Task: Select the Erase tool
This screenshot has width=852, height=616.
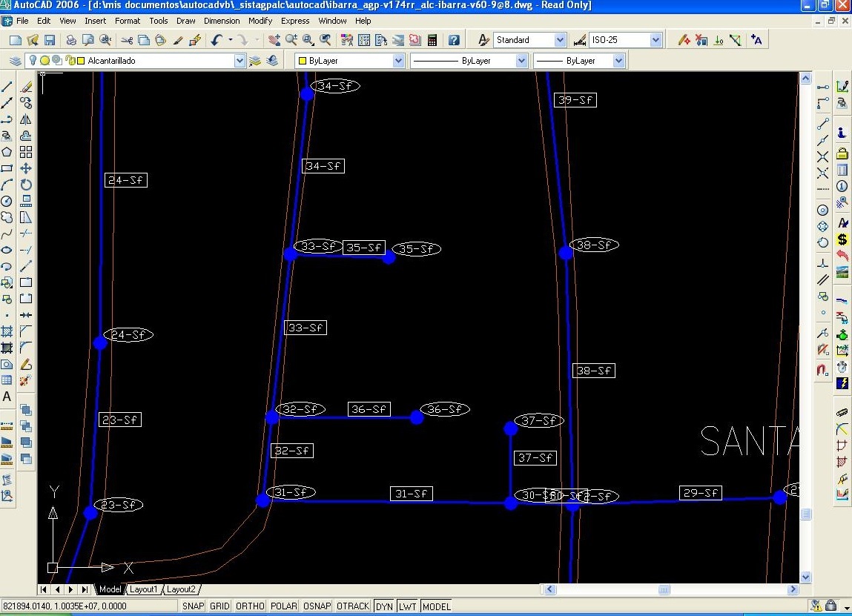Action: pos(26,87)
